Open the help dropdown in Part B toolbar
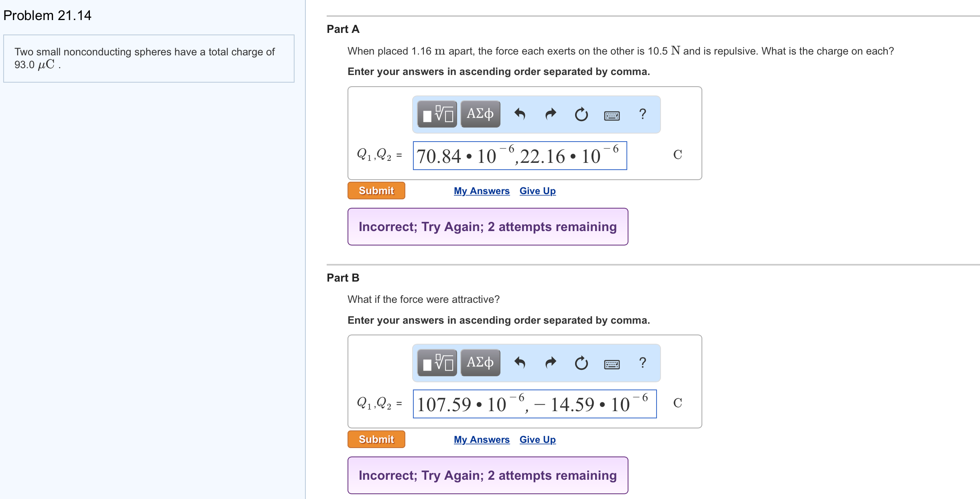 click(x=642, y=363)
